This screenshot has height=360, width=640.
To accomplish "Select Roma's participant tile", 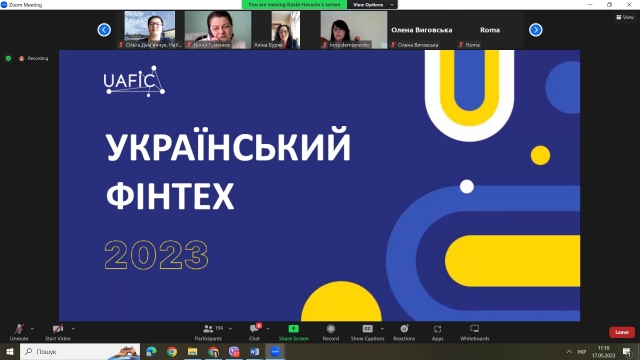I will 490,30.
